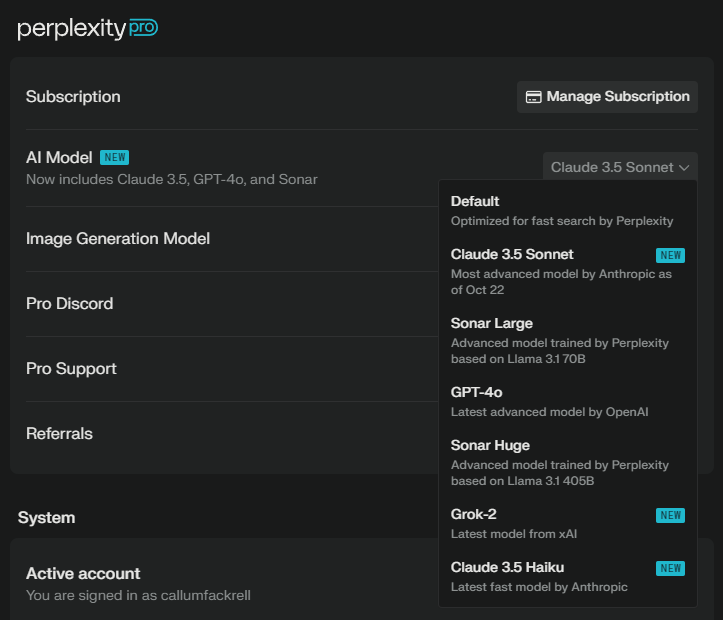Click the Image Generation Model row label
This screenshot has width=723, height=620.
[x=118, y=239]
